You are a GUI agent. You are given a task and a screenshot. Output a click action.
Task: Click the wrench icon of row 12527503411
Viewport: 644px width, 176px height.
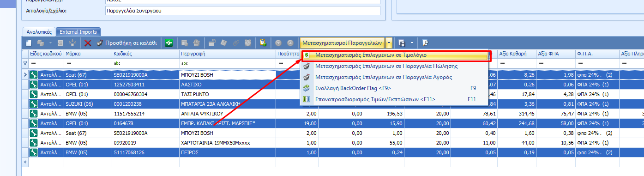pos(33,85)
